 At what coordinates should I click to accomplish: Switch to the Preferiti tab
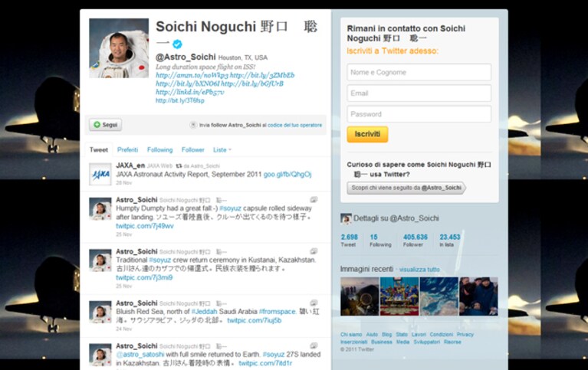(x=127, y=149)
